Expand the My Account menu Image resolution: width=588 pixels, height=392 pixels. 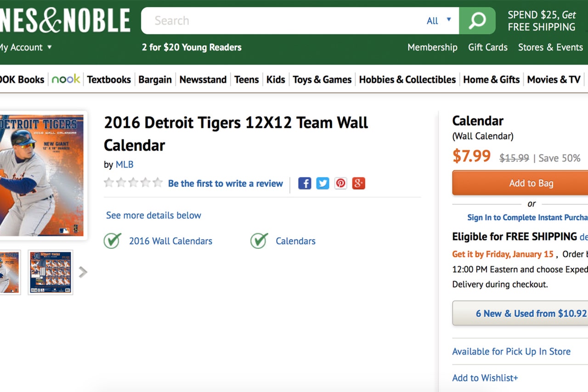point(26,47)
